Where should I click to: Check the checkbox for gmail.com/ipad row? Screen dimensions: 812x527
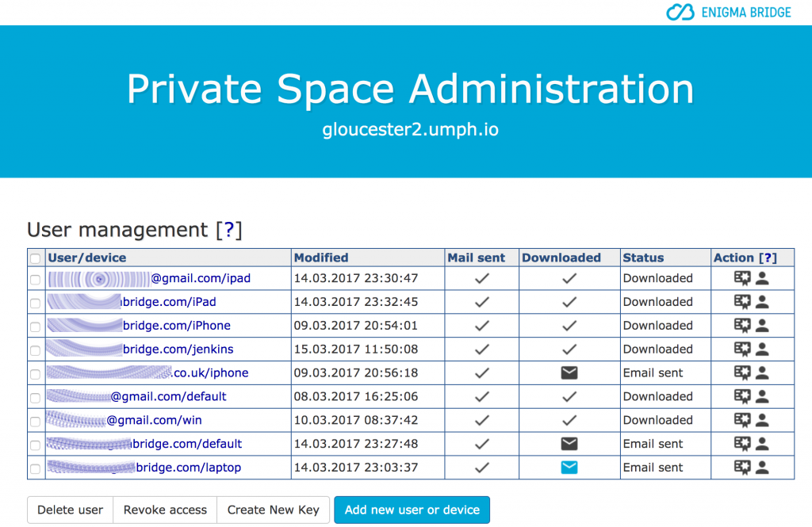coord(34,278)
